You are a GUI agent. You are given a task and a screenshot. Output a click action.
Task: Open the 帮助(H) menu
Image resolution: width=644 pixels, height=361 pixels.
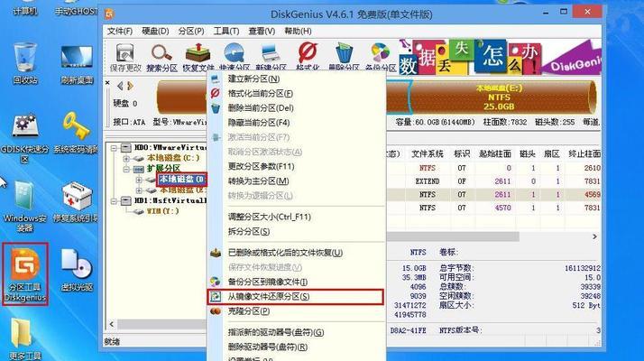point(298,32)
